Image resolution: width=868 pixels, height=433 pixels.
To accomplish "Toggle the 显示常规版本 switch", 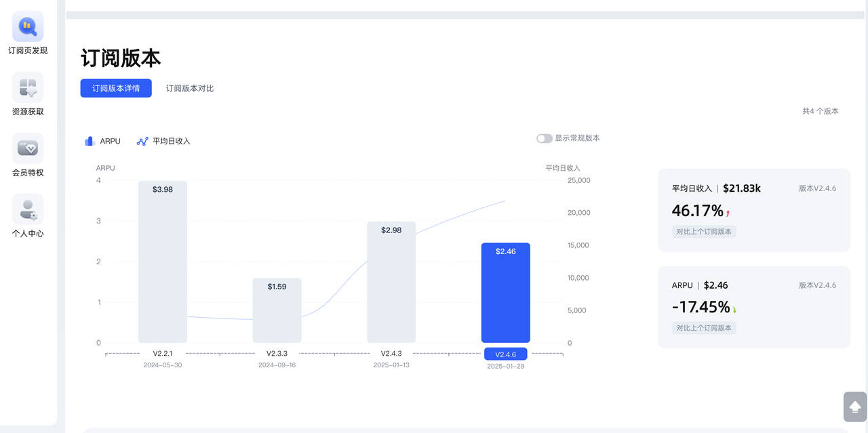I will 544,138.
